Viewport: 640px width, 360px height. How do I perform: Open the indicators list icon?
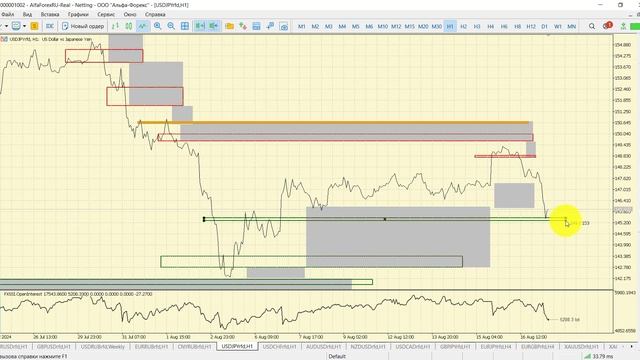click(243, 26)
